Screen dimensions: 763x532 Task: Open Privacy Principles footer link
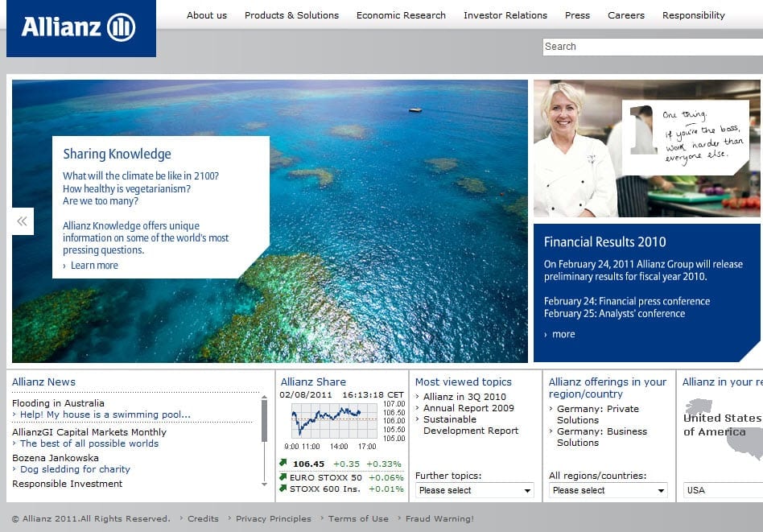[274, 519]
